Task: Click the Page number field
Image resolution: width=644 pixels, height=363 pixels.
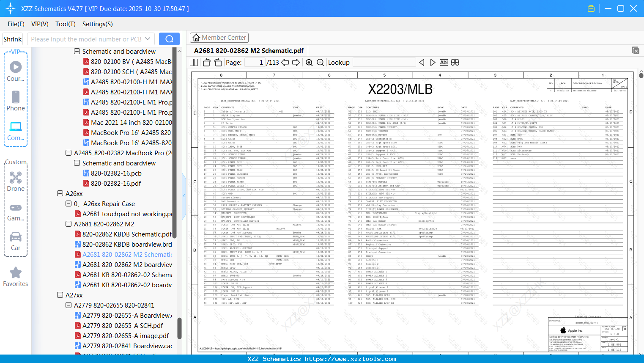Action: point(254,62)
